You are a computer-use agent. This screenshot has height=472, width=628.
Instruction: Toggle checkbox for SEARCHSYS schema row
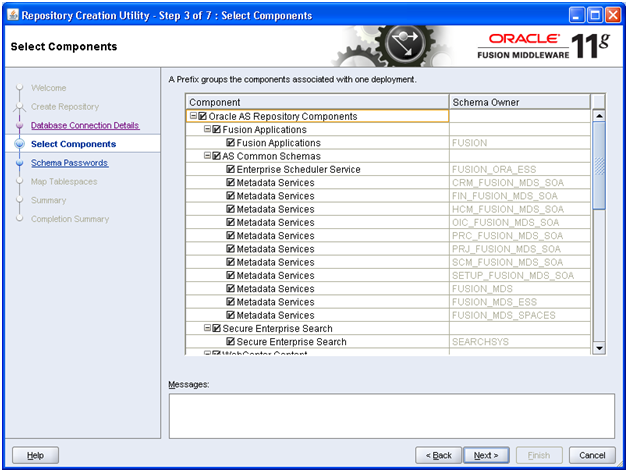pyautogui.click(x=230, y=341)
